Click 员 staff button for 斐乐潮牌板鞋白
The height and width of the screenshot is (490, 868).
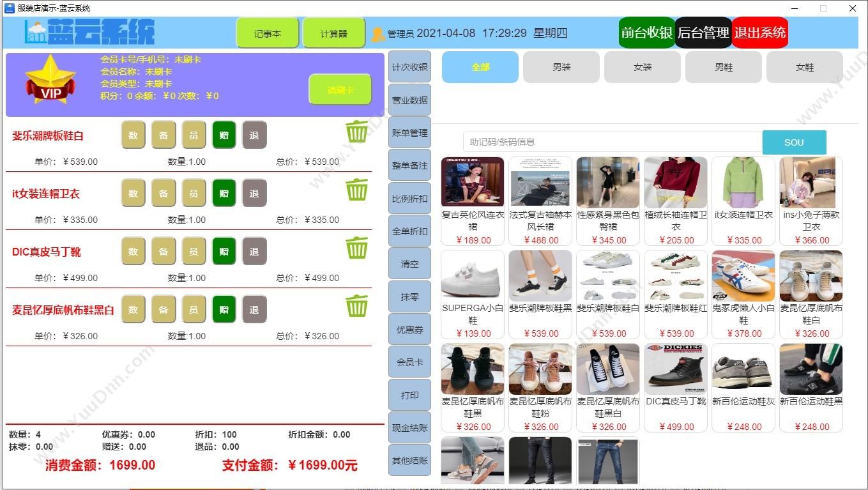tap(194, 135)
